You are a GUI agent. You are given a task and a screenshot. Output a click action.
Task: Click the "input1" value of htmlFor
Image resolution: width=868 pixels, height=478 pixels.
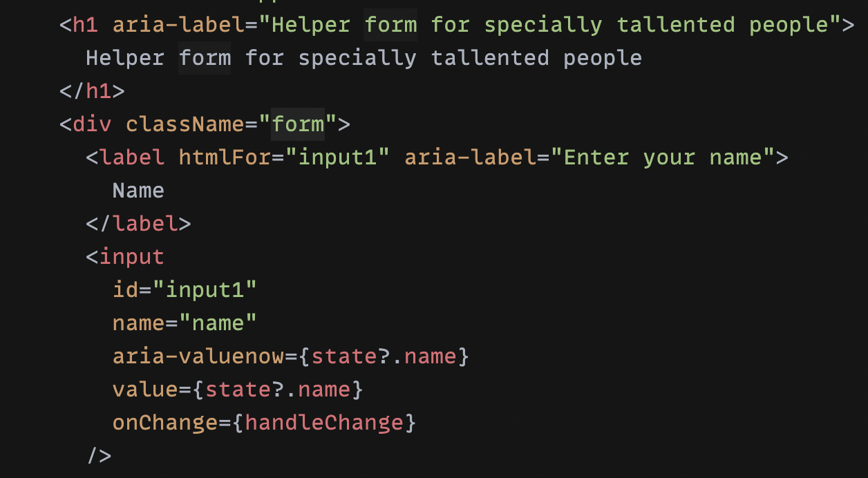tap(337, 157)
